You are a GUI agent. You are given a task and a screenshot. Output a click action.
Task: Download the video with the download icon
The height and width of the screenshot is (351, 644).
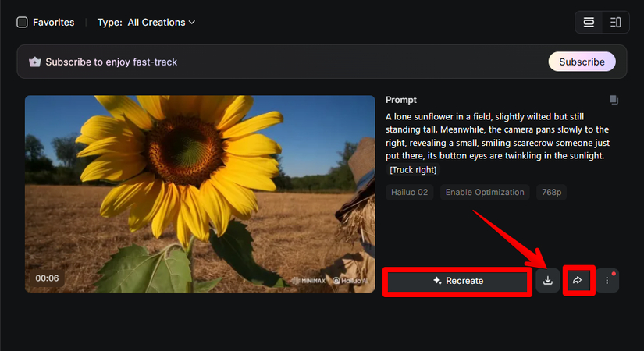[547, 280]
